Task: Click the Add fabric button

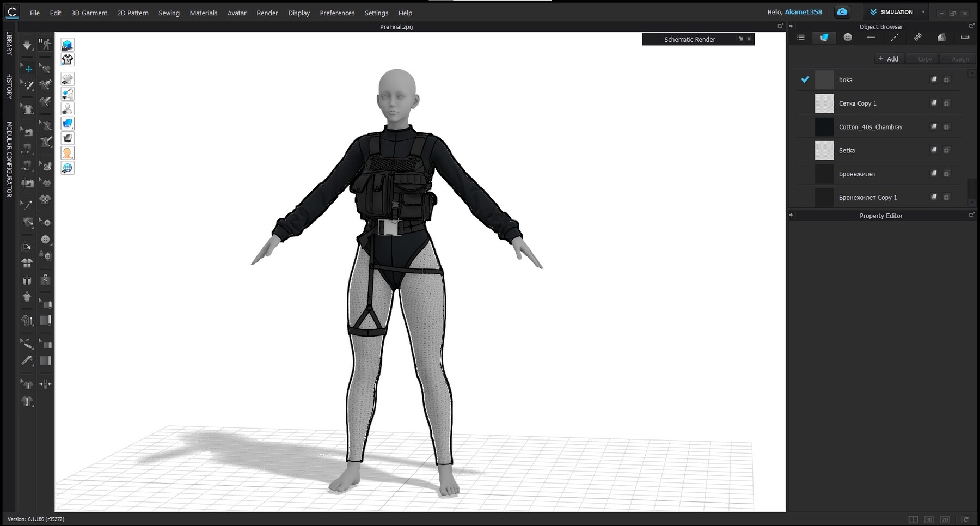Action: 889,59
